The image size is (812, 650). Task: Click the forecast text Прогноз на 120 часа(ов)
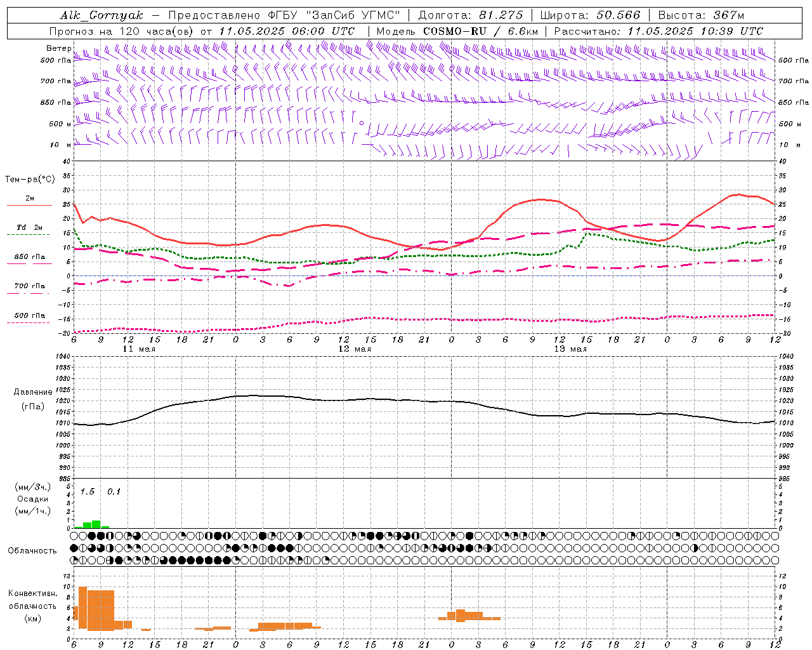coord(122,31)
